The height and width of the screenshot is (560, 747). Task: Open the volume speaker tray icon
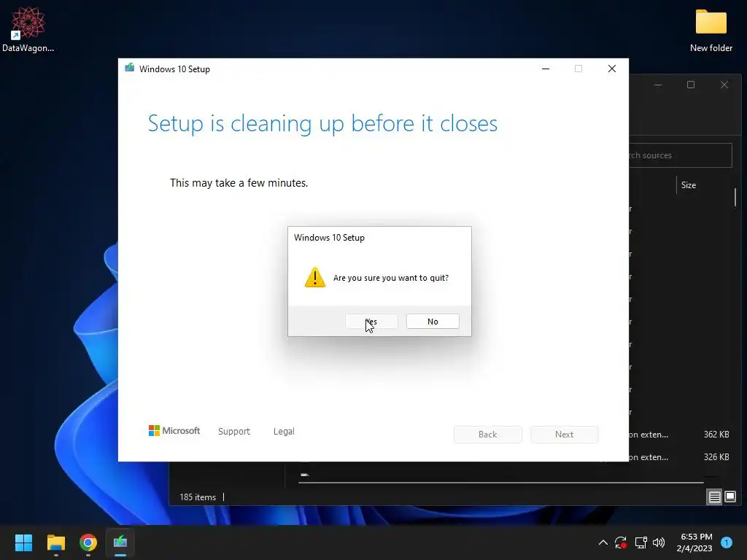(659, 542)
